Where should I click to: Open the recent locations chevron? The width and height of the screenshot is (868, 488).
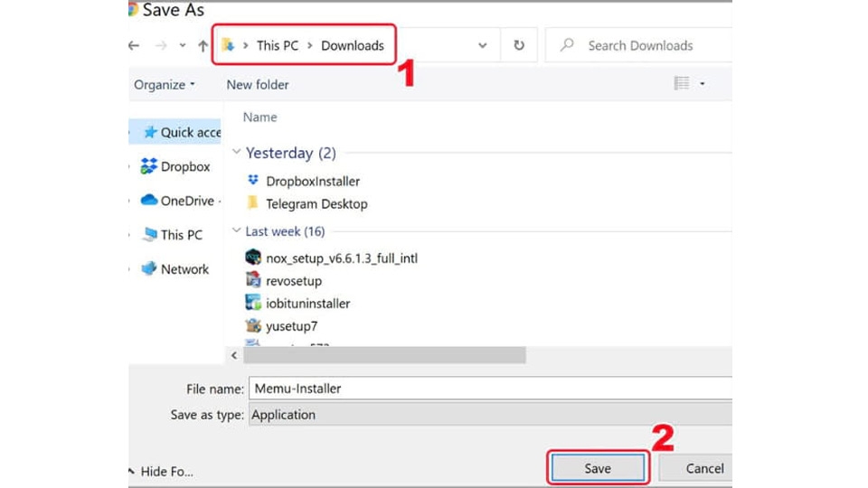coord(182,45)
